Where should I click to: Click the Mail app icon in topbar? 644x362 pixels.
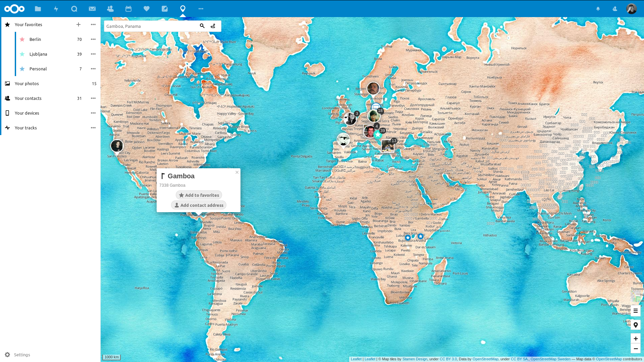coord(93,9)
